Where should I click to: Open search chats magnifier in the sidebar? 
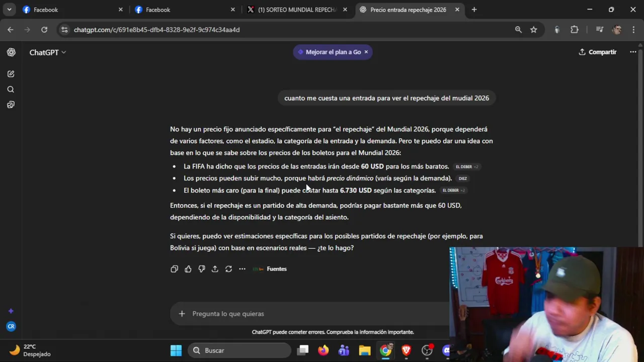click(11, 89)
